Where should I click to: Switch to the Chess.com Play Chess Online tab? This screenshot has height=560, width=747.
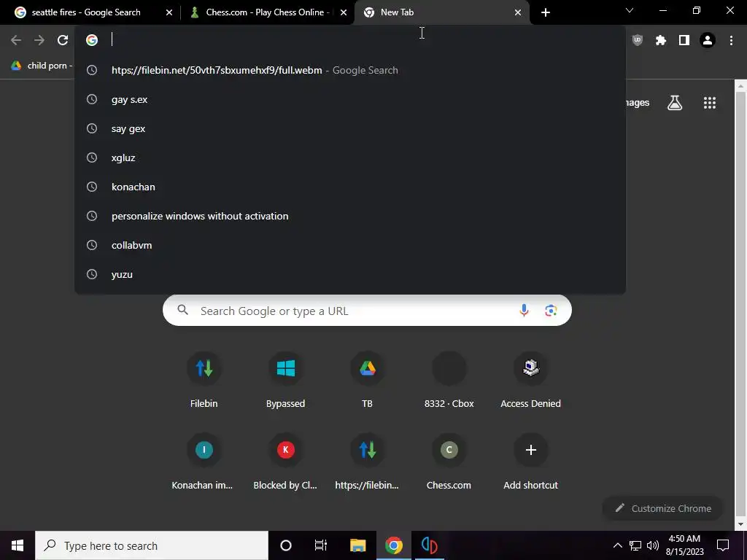pyautogui.click(x=268, y=12)
